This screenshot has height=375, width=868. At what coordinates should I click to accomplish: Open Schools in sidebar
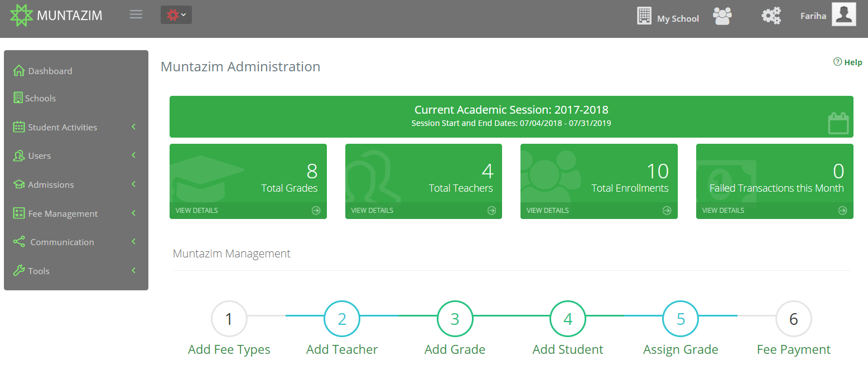click(x=40, y=98)
